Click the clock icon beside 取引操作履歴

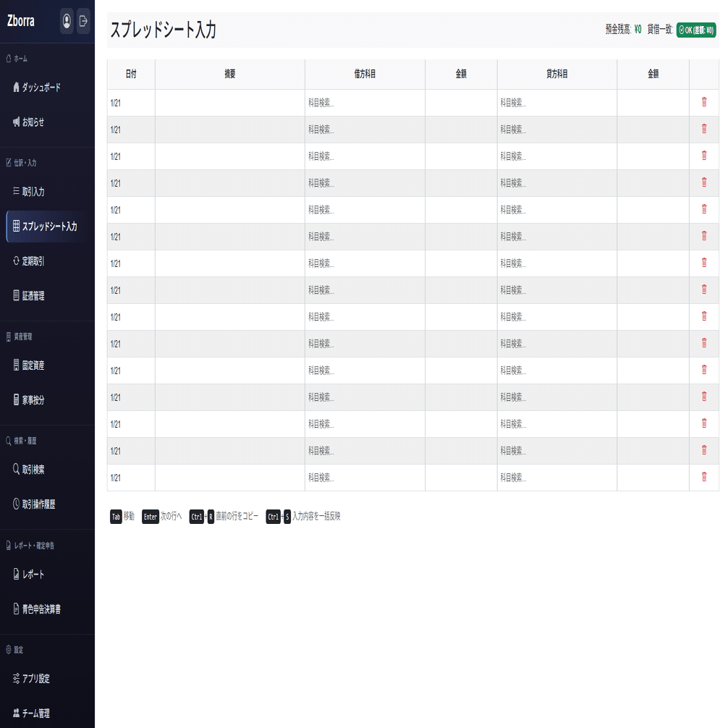(x=16, y=504)
